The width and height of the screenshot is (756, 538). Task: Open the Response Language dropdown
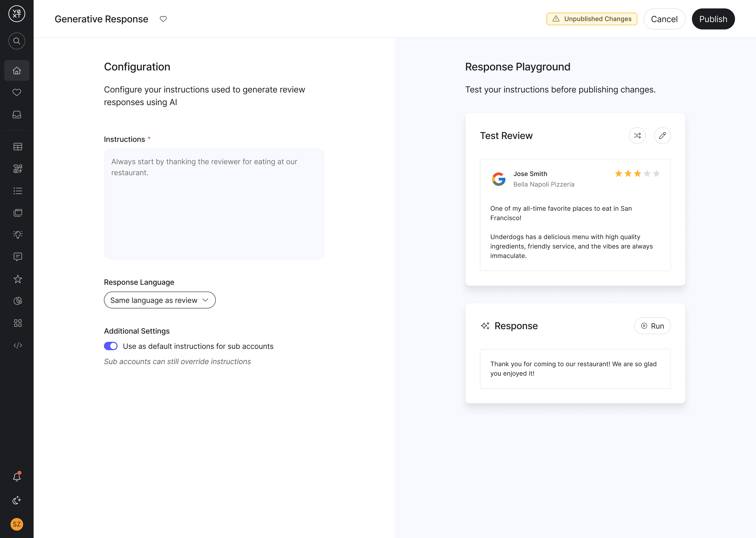(159, 300)
